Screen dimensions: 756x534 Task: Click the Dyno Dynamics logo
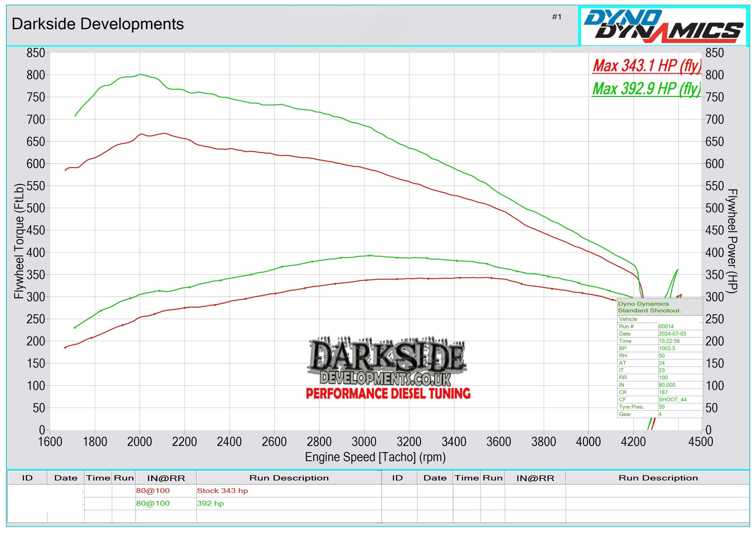(x=663, y=26)
